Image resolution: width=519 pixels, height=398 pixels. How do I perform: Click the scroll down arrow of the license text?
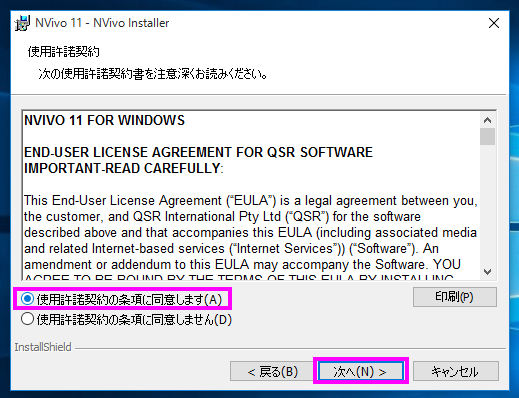pyautogui.click(x=487, y=272)
